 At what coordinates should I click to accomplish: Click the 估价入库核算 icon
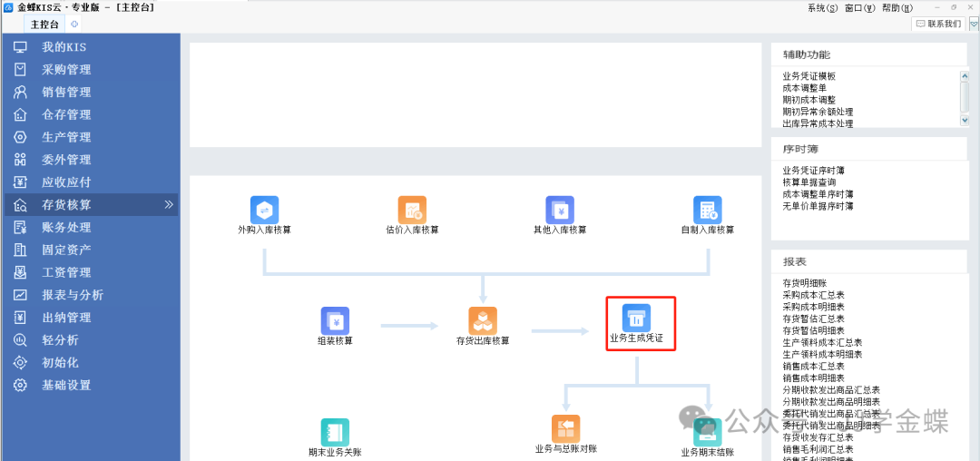tap(412, 210)
